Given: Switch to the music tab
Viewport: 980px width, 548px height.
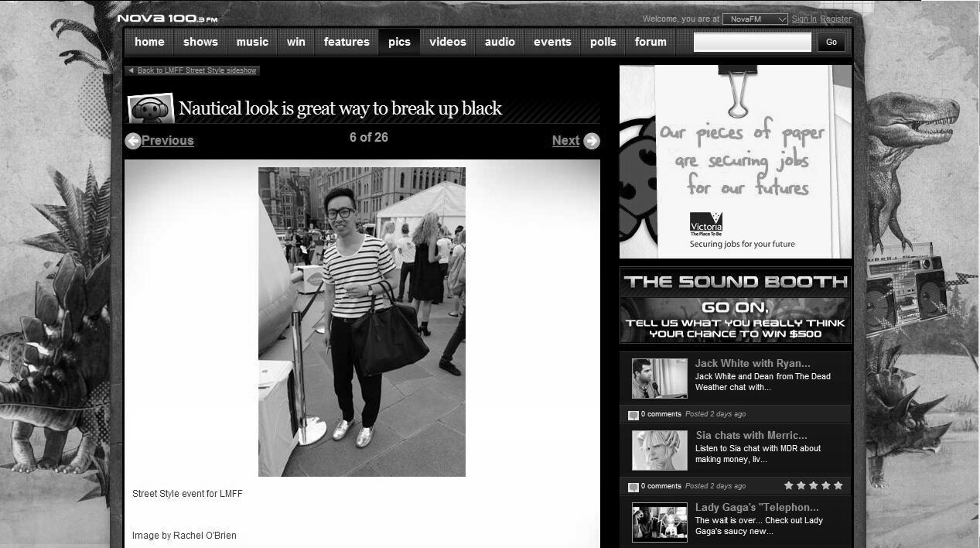Looking at the screenshot, I should coord(252,42).
